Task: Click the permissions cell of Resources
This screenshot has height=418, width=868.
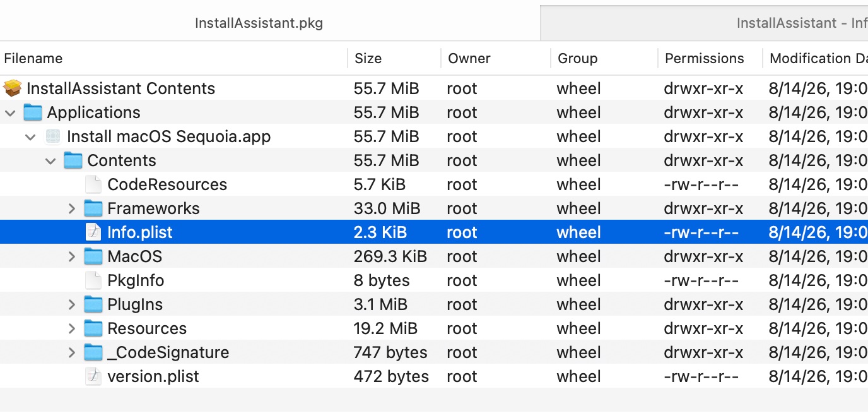Action: (x=703, y=328)
